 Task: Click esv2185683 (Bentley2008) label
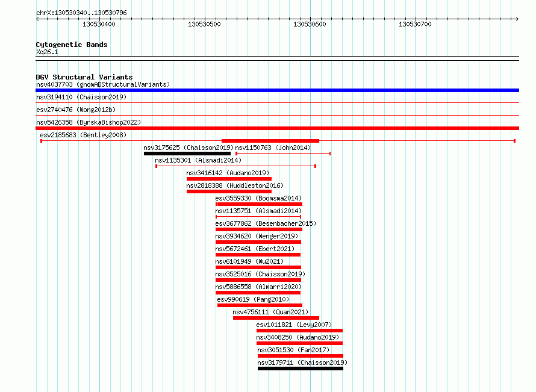[x=83, y=135]
